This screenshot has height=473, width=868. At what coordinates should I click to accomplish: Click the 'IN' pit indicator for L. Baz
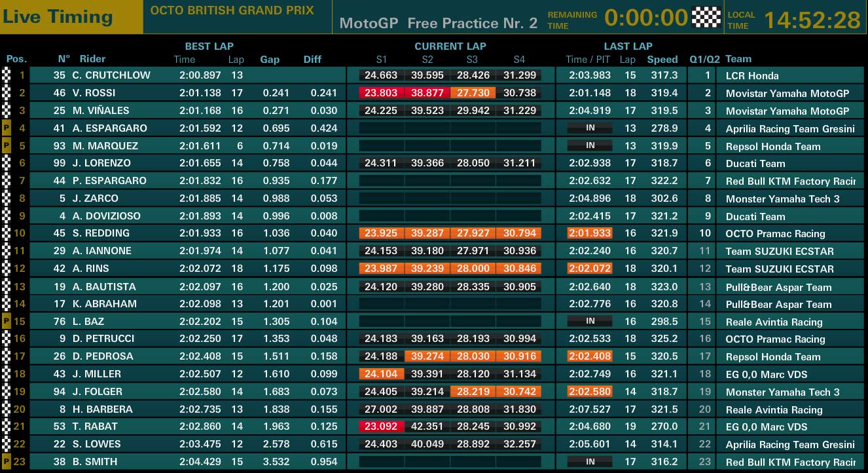point(590,321)
